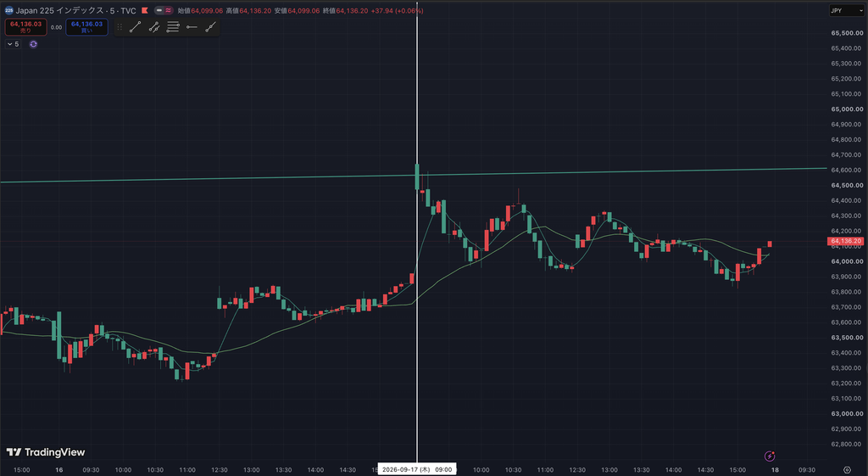Select the Horizontal Ray drawing tool

(x=192, y=26)
